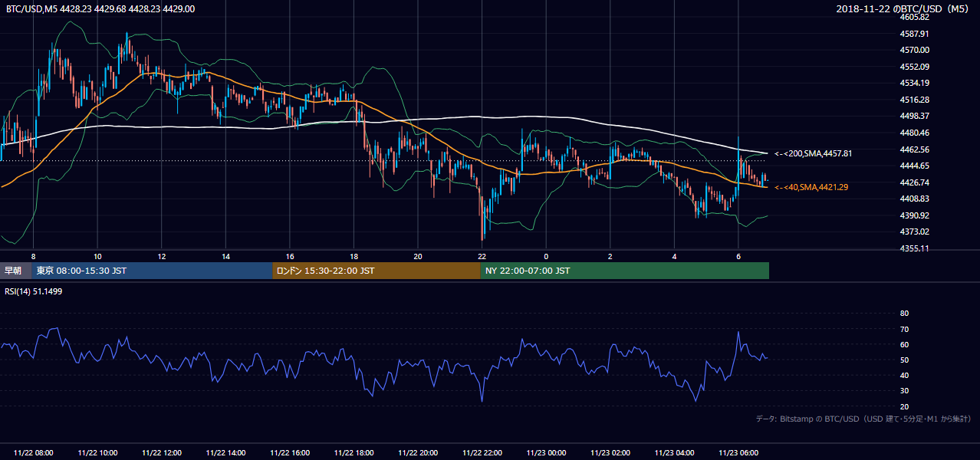Image resolution: width=980 pixels, height=460 pixels.
Task: Click the bottom date label 11/23 06:00
Action: [x=738, y=453]
